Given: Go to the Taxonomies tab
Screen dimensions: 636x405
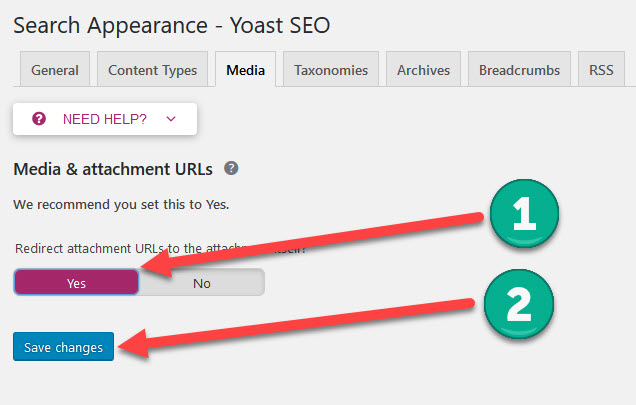Looking at the screenshot, I should pos(331,70).
